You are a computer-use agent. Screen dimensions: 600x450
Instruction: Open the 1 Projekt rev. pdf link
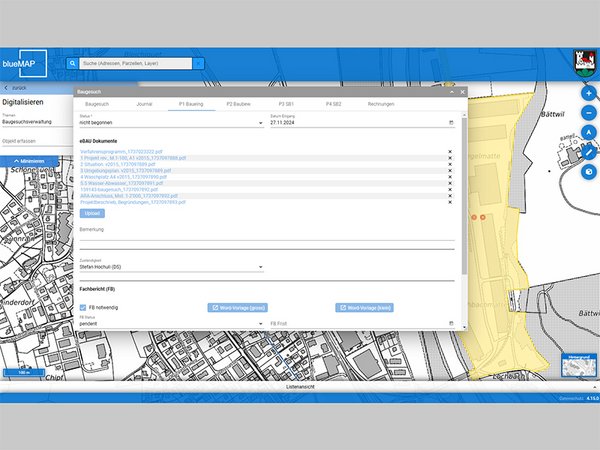(133, 158)
